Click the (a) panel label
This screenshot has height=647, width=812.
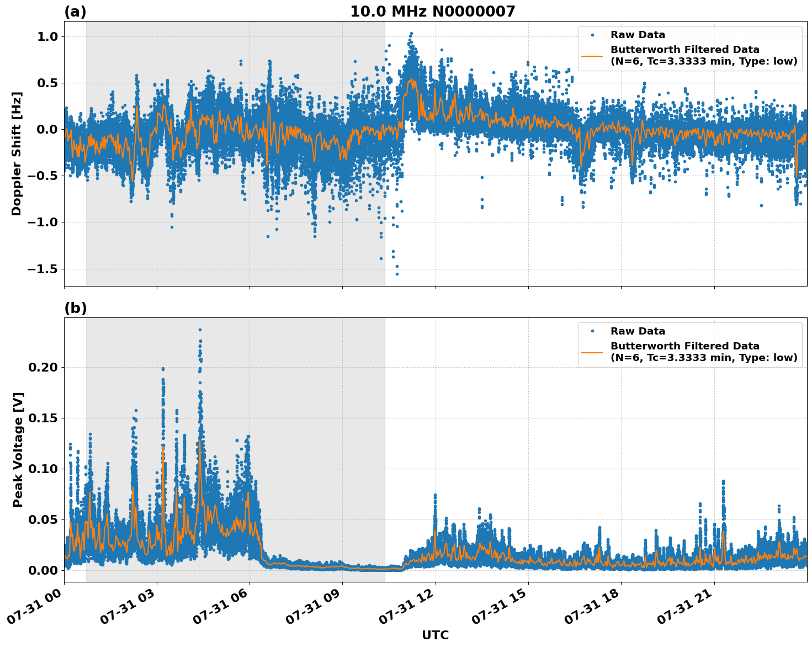coord(75,12)
